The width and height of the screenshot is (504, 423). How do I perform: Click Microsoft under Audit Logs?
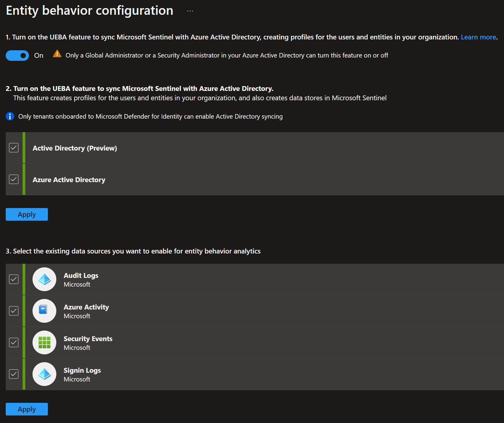pos(77,285)
